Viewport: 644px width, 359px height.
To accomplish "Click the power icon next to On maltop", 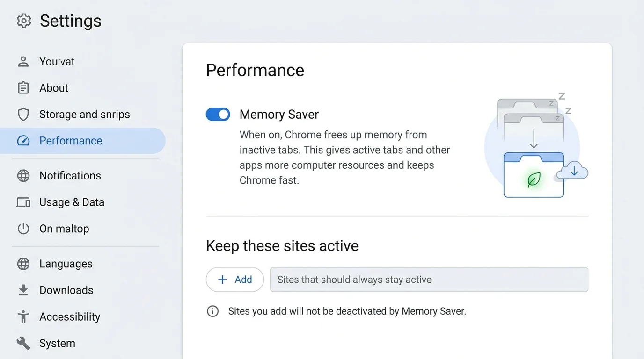I will click(x=23, y=229).
